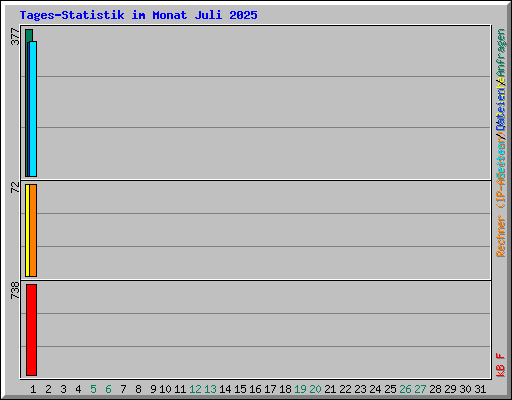This screenshot has height=400, width=512.
Task: Click the red KB legend text
Action: pos(501,370)
